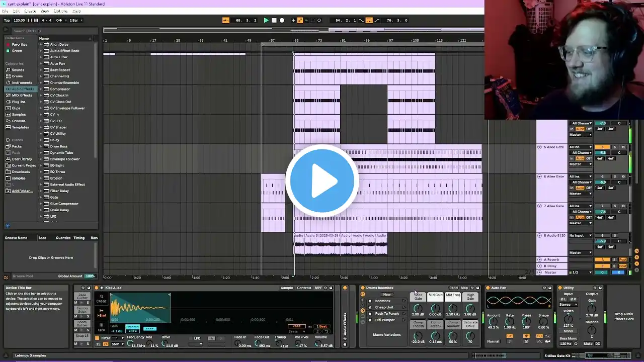Viewport: 644px width, 362px height.
Task: Click Rand button in Drums Boombox
Action: coord(453,288)
